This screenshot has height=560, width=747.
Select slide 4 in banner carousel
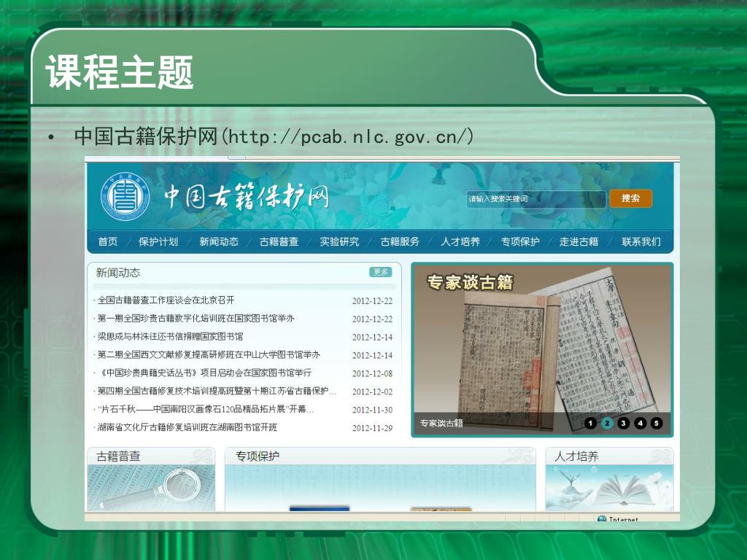click(640, 423)
